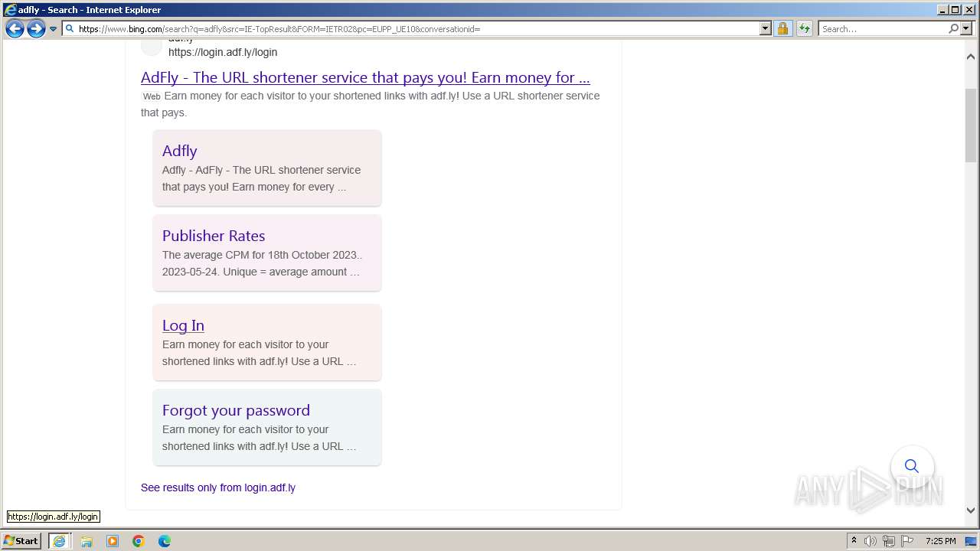This screenshot has width=980, height=551.
Task: Open the Adfly sitelink card
Action: pyautogui.click(x=267, y=168)
